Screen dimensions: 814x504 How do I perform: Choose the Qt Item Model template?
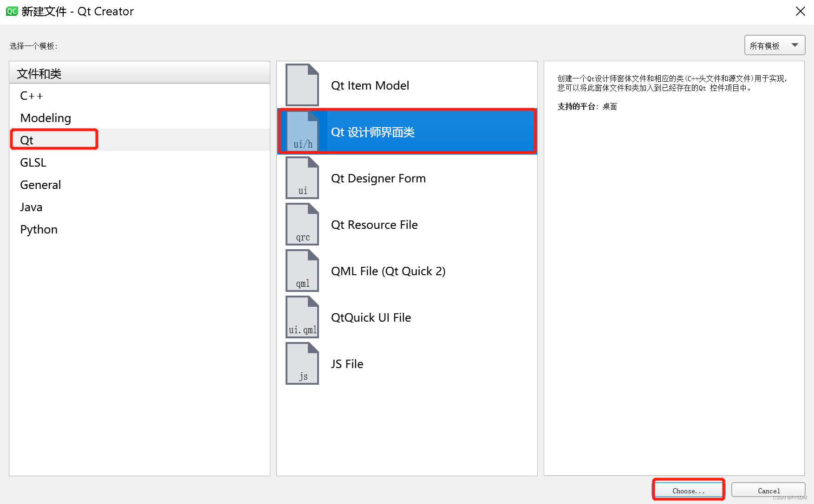[407, 85]
